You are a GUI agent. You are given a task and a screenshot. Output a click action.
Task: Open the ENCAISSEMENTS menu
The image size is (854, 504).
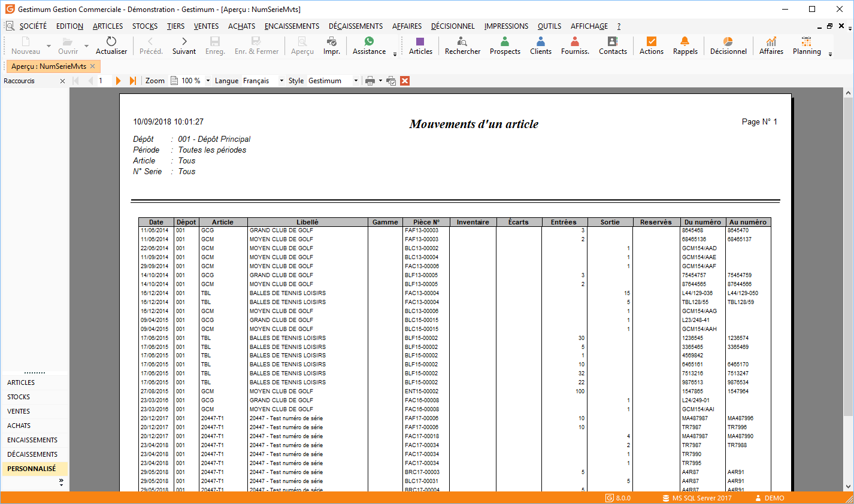pyautogui.click(x=292, y=26)
